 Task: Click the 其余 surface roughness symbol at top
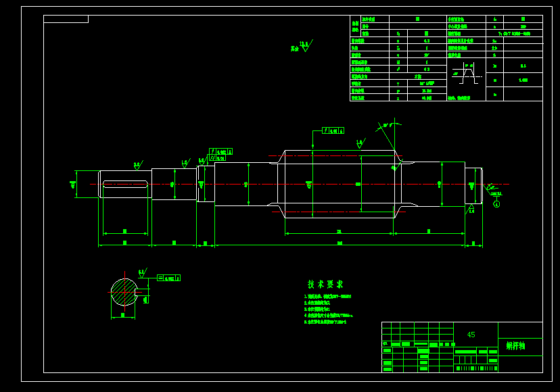click(302, 46)
